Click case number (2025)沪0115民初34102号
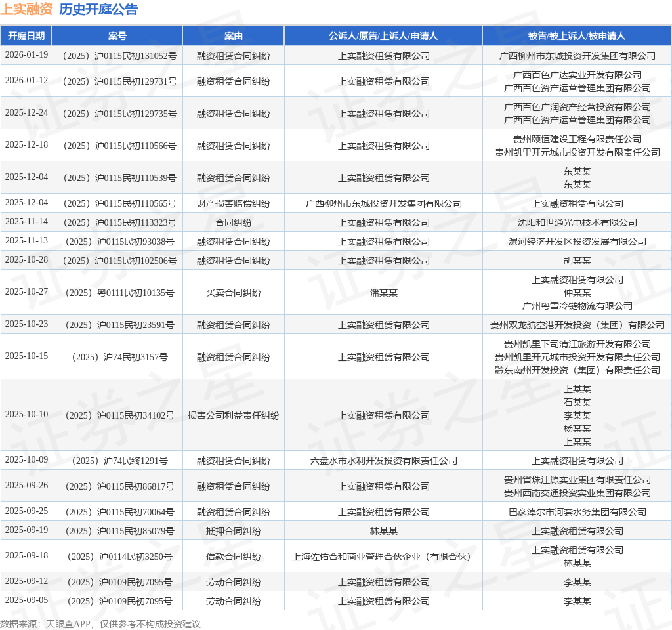672x630 pixels. click(x=119, y=415)
